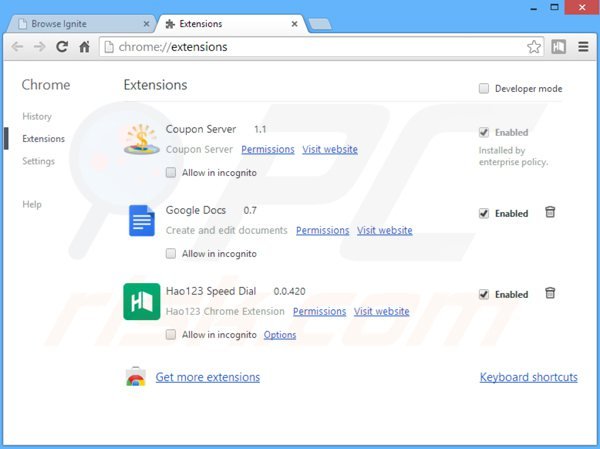
Task: Visit the Coupon Server website link
Action: click(330, 149)
